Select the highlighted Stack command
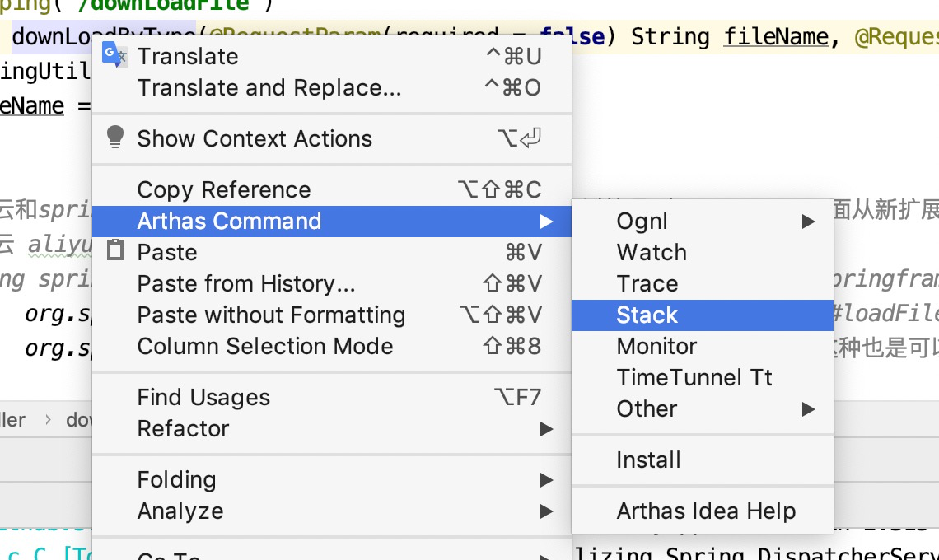939x560 pixels. click(647, 315)
